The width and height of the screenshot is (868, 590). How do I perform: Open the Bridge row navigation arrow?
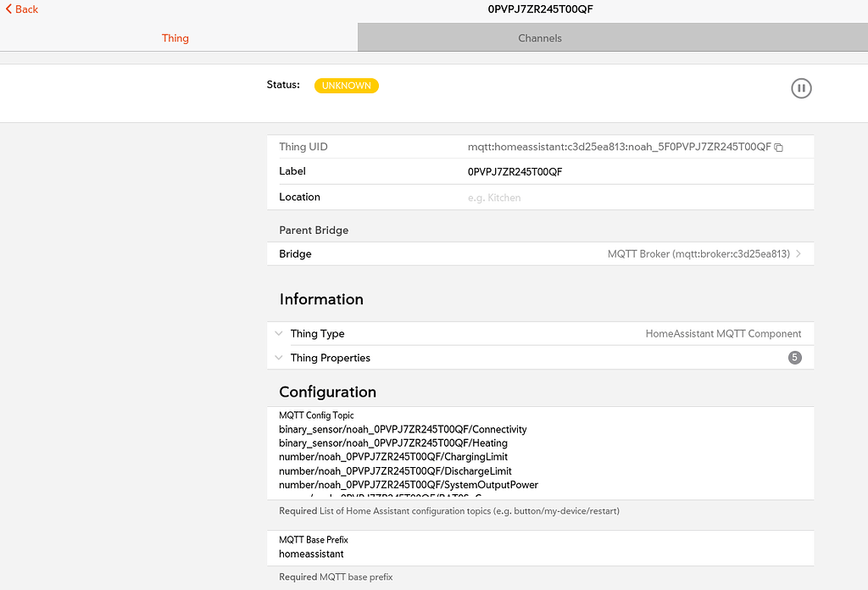(x=798, y=253)
